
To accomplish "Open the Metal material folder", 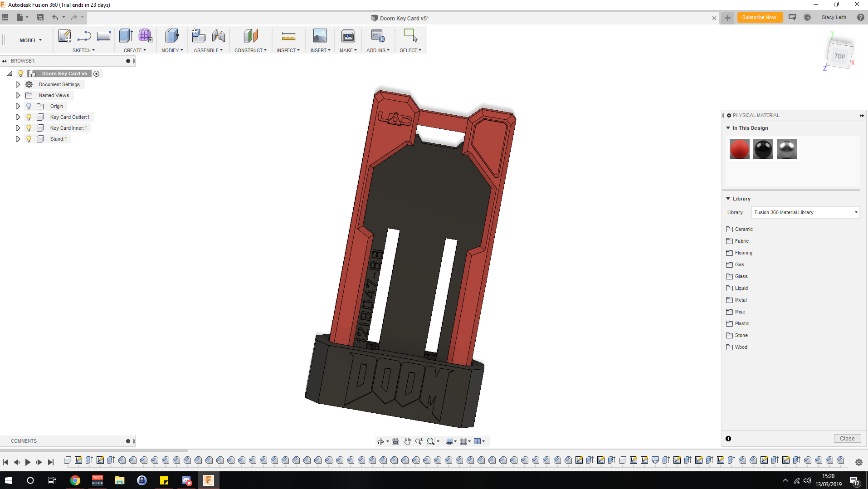I will (736, 300).
